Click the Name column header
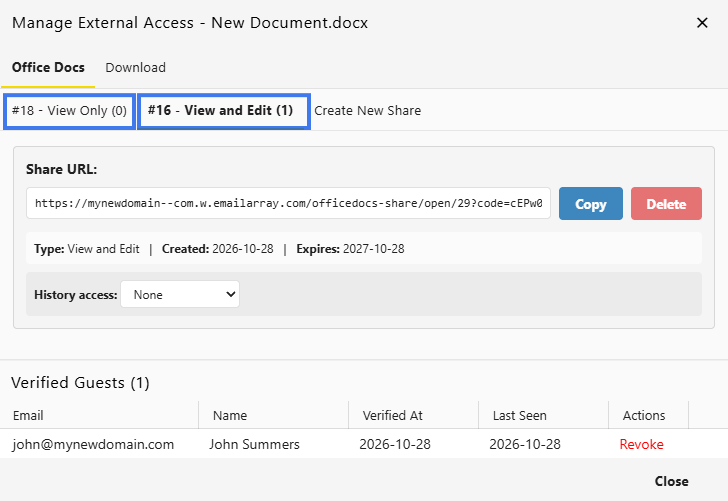728x501 pixels. (x=273, y=415)
